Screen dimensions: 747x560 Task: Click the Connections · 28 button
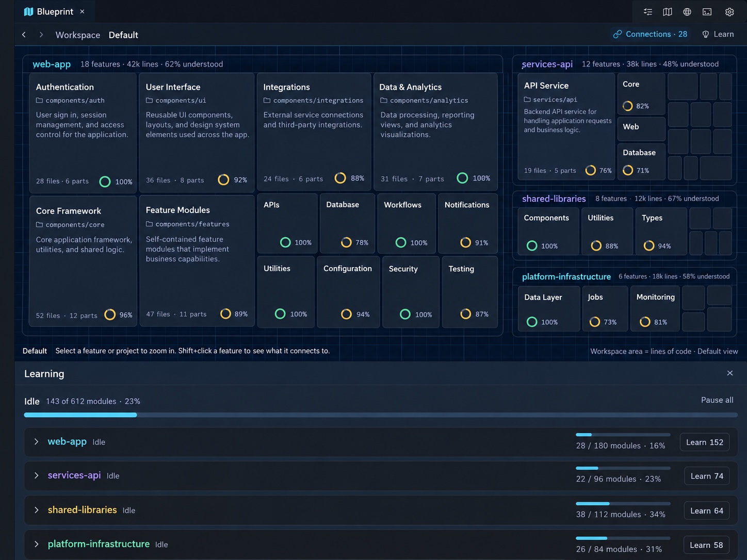click(650, 34)
